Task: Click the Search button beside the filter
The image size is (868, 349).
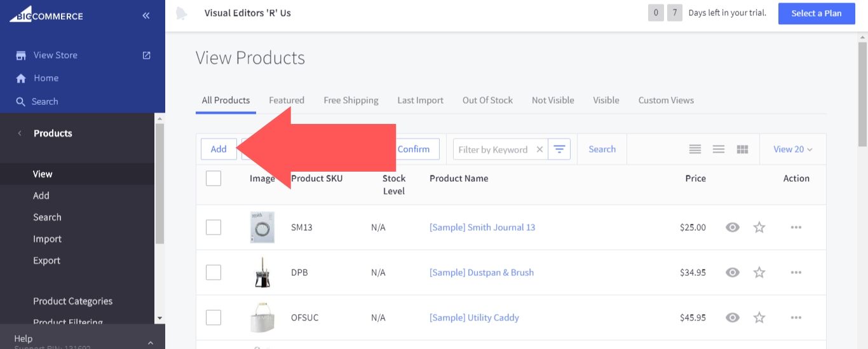Action: coord(602,149)
